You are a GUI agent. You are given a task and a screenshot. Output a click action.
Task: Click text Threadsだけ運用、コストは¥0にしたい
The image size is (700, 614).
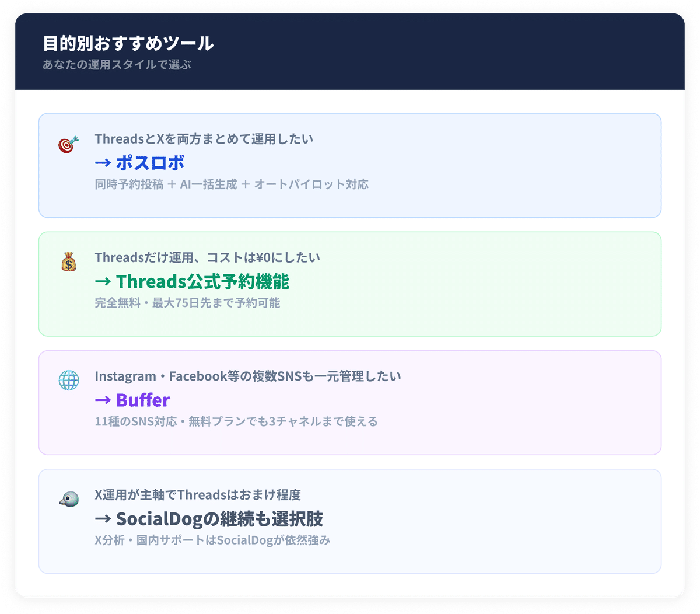208,257
